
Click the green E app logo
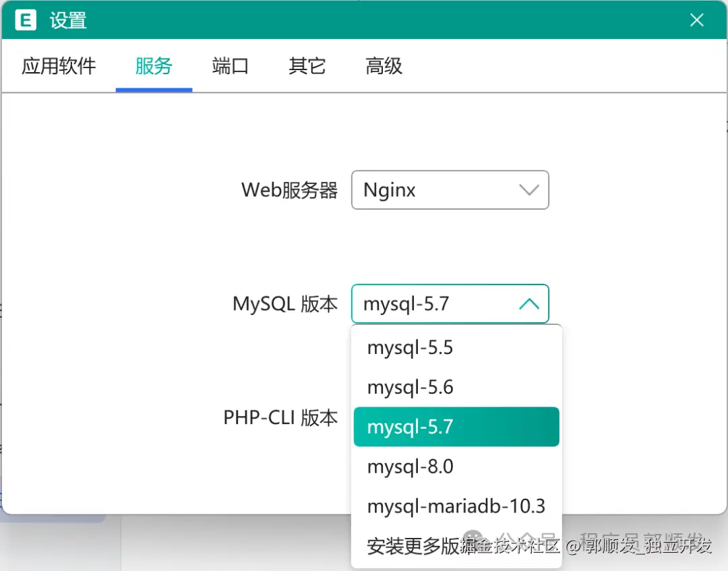(26, 20)
